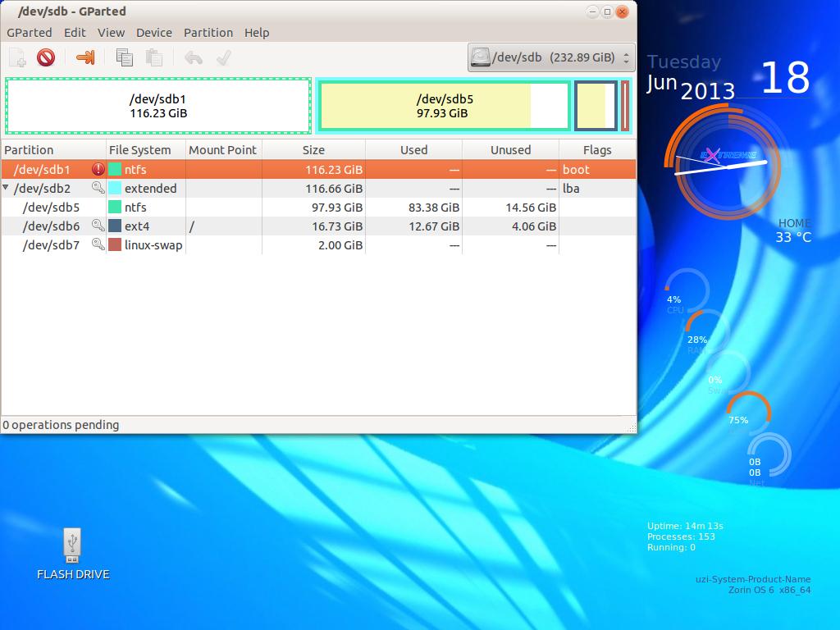Click the red warning icon on /dev/sdb1

[x=98, y=170]
